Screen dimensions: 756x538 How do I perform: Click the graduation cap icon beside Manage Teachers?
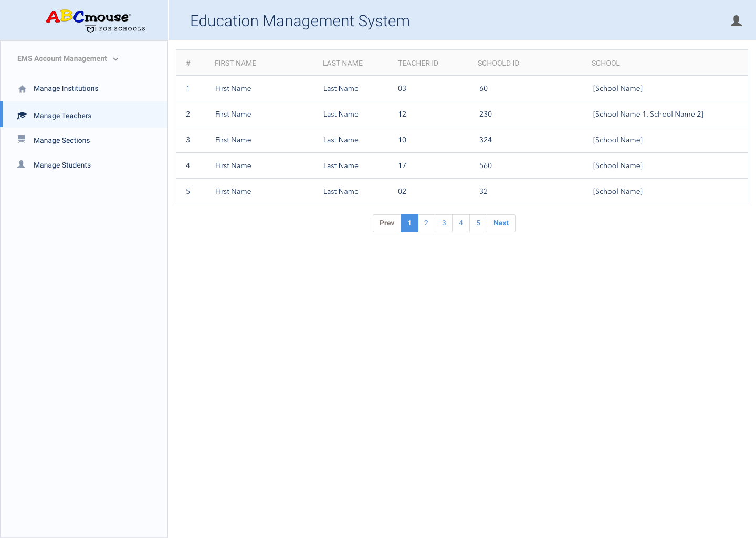click(x=22, y=116)
